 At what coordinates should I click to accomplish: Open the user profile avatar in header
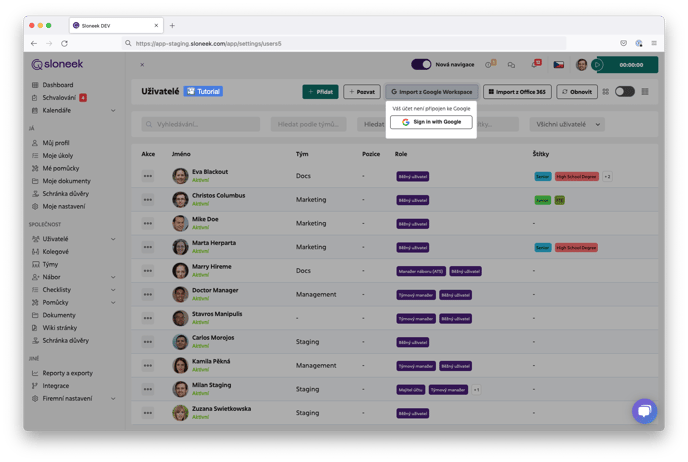[581, 65]
